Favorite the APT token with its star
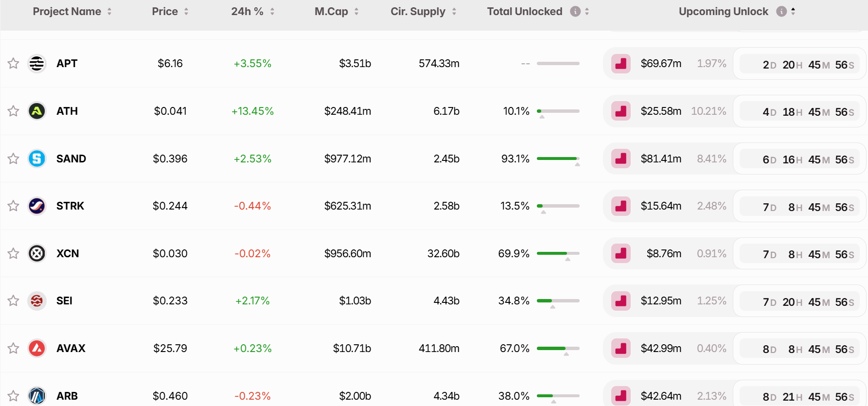The image size is (868, 406). pos(13,64)
